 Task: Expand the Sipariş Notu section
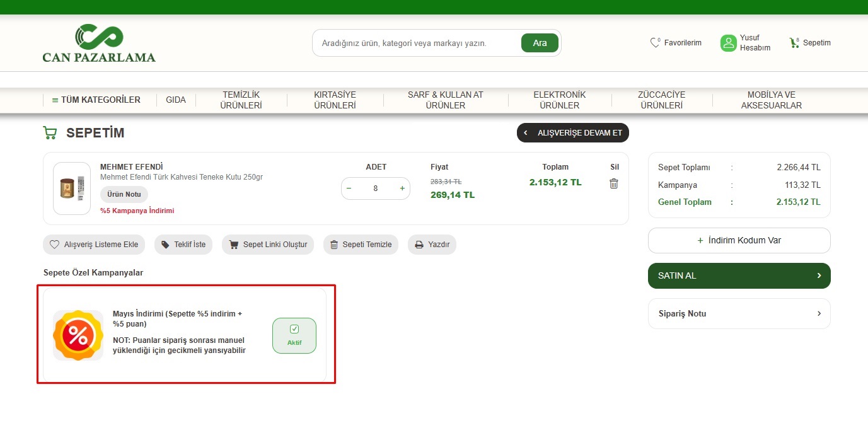pos(739,313)
